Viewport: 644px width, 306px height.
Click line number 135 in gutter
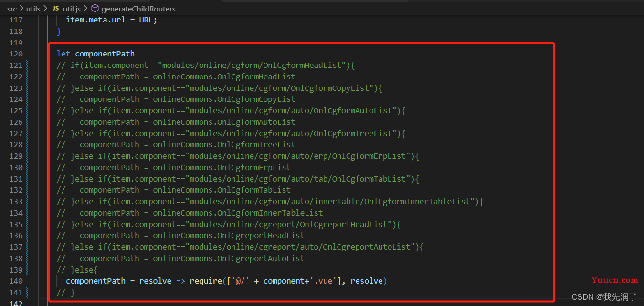[x=16, y=224]
